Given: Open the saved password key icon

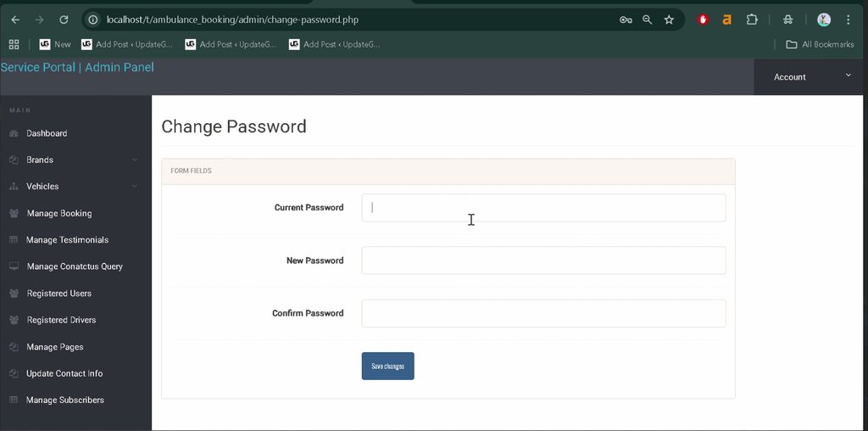Looking at the screenshot, I should (x=626, y=20).
